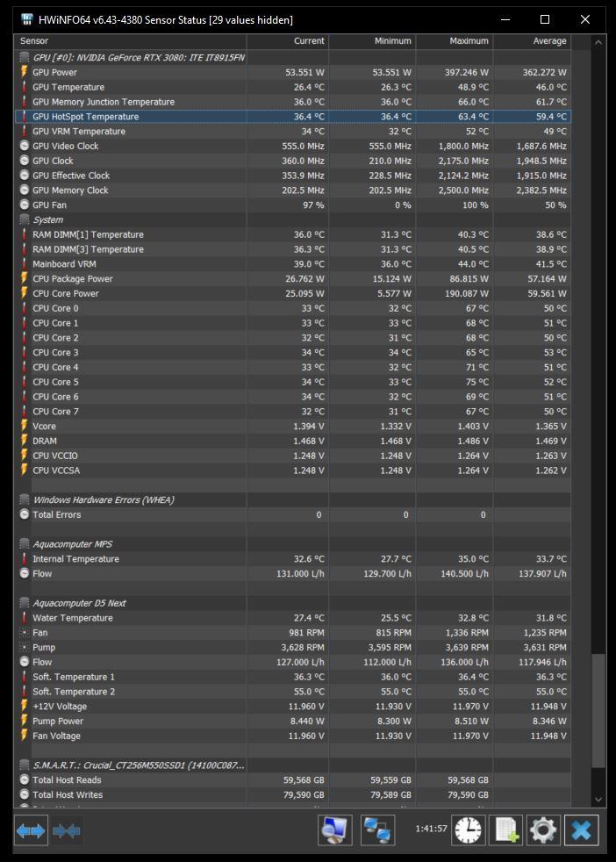Screen dimensions: 616x862
Task: Click the Pump row fan icon
Action: tap(25, 648)
